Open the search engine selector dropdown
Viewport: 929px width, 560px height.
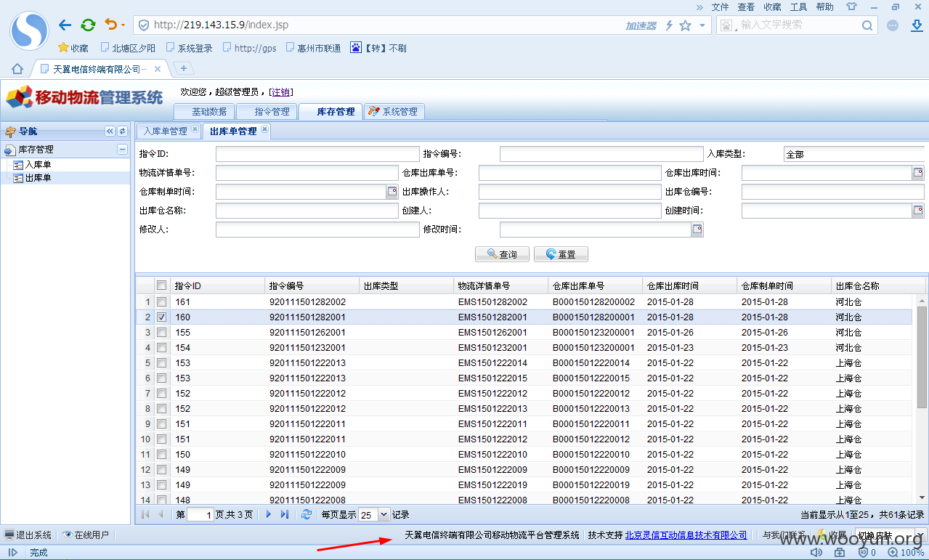727,25
